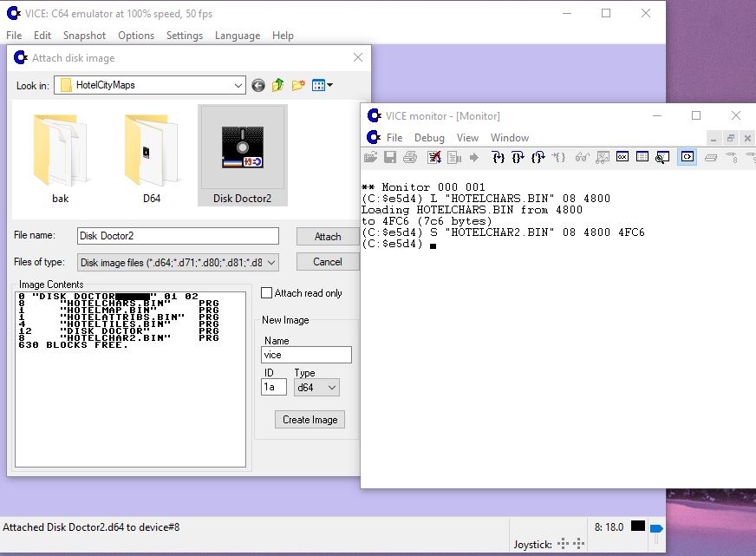This screenshot has height=556, width=756.
Task: Open the View menu icon dropdown
Action: [322, 85]
